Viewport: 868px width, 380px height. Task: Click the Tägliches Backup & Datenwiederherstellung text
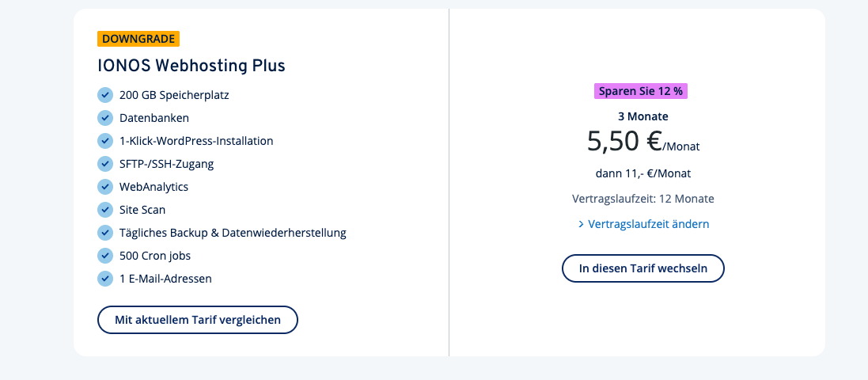coord(233,233)
